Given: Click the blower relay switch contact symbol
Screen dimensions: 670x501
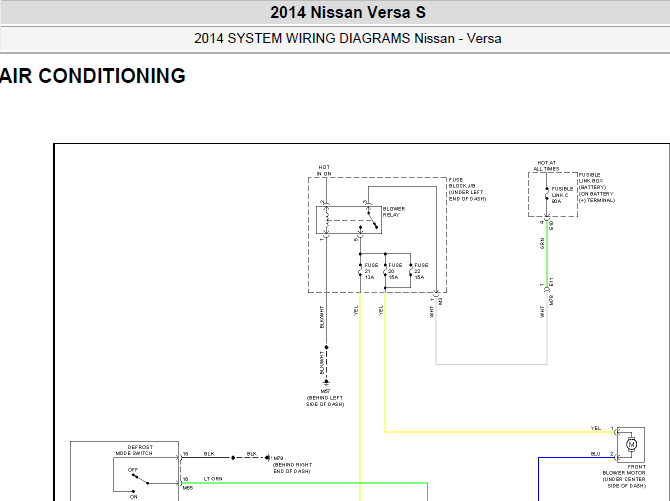Looking at the screenshot, I should tap(373, 219).
